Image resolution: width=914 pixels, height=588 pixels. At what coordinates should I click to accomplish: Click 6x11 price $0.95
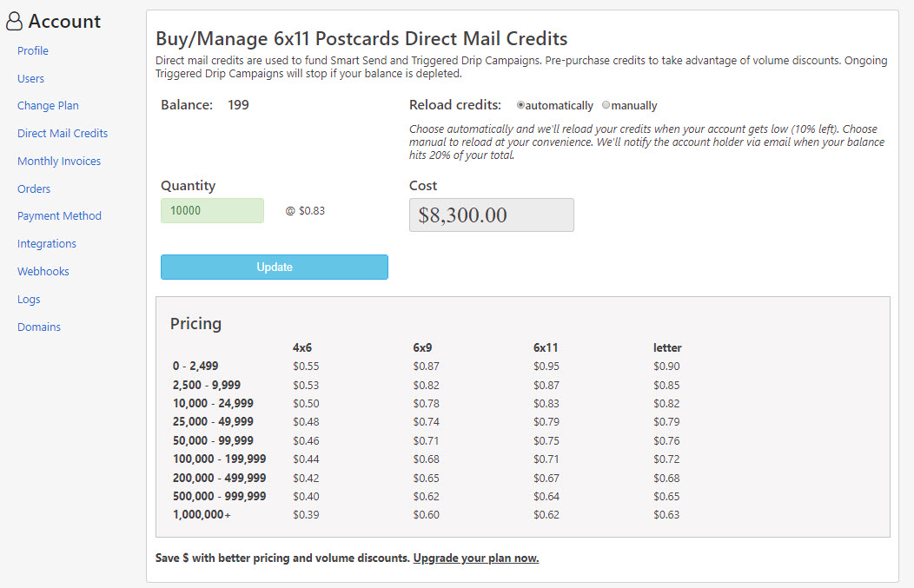point(546,366)
